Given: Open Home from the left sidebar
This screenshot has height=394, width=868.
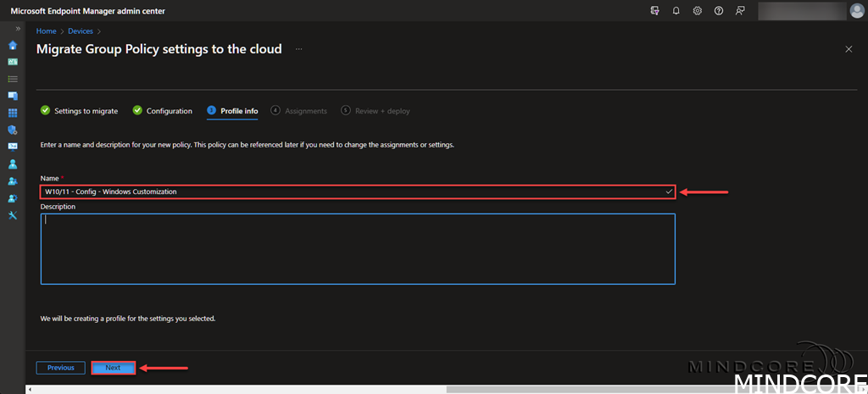Looking at the screenshot, I should 13,45.
